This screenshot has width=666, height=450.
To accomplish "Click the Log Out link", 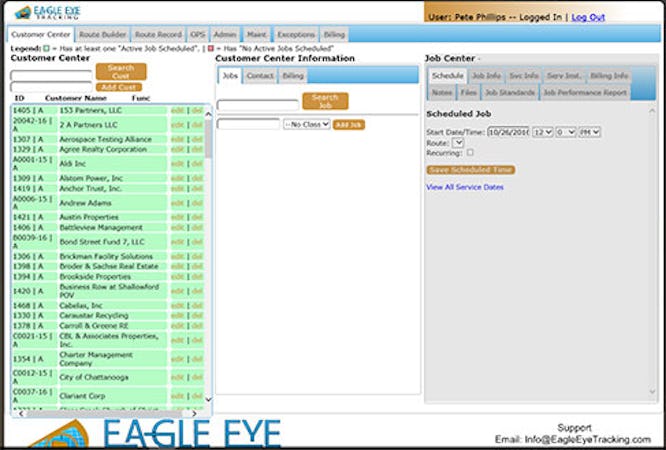I will pos(588,17).
